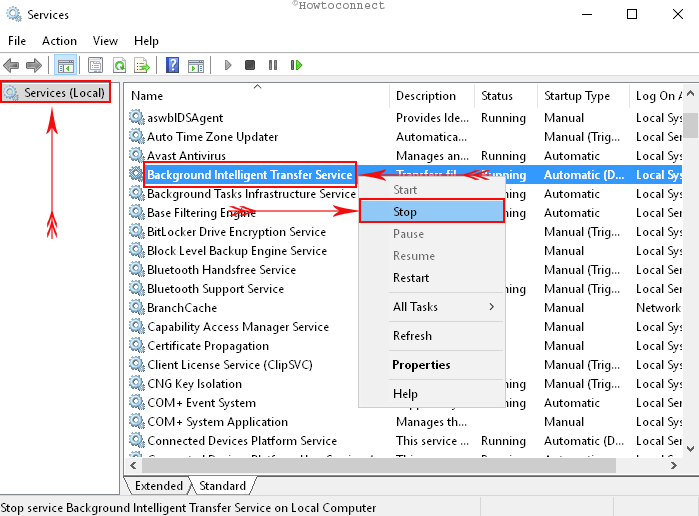This screenshot has height=516, width=699.
Task: Click the Back arrow toolbar icon
Action: [11, 66]
